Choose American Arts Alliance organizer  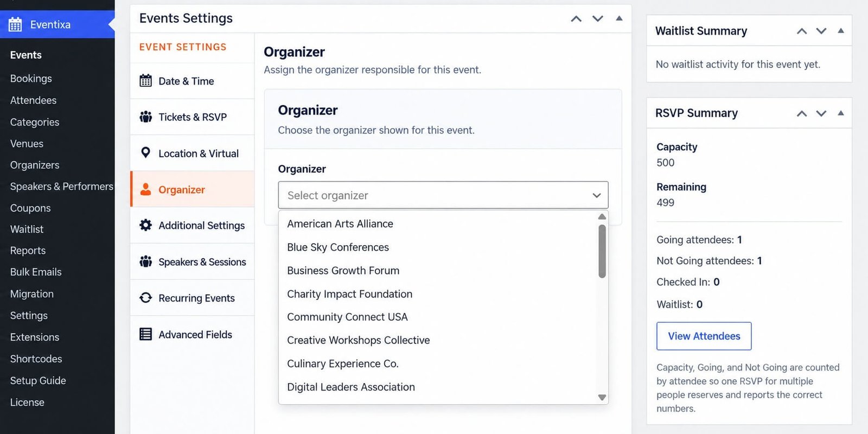[340, 224]
